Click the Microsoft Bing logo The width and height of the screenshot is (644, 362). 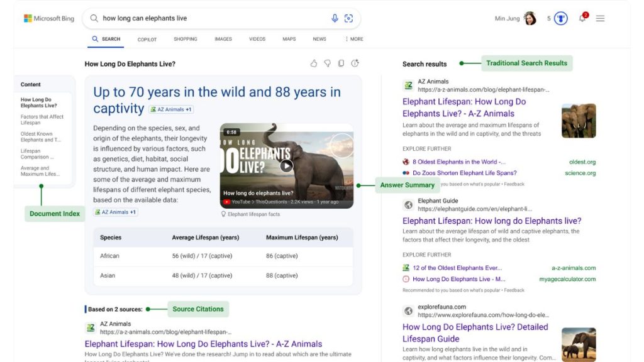49,18
